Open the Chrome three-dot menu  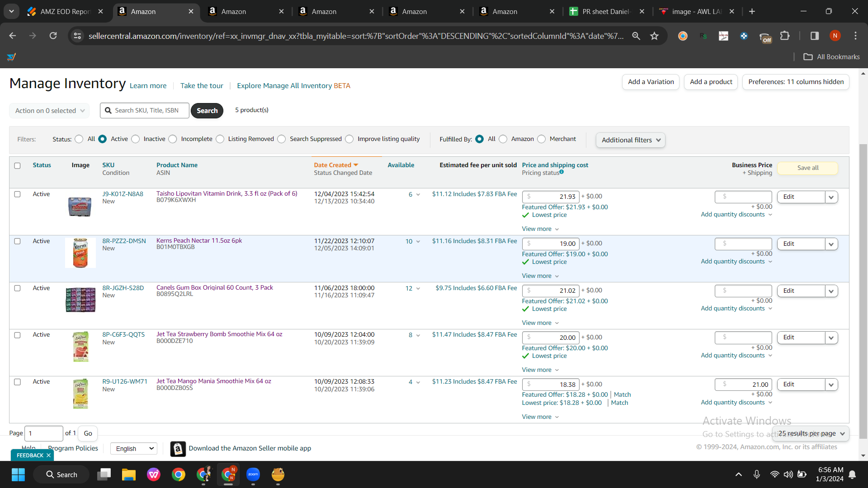pos(855,36)
